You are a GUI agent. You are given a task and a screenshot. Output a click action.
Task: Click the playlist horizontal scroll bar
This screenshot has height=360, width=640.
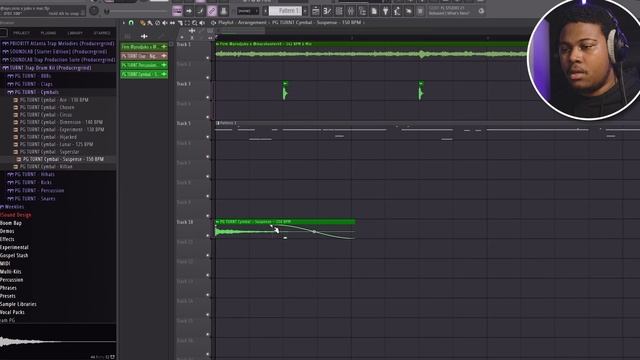[242, 30]
